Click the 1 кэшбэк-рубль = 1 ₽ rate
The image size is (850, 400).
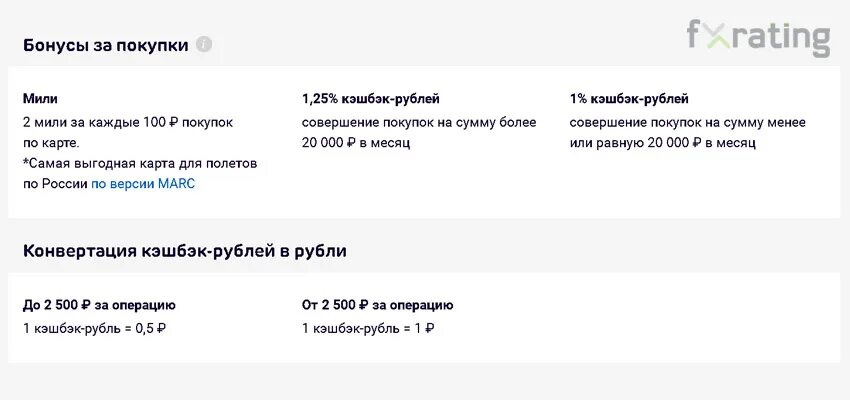tap(368, 328)
